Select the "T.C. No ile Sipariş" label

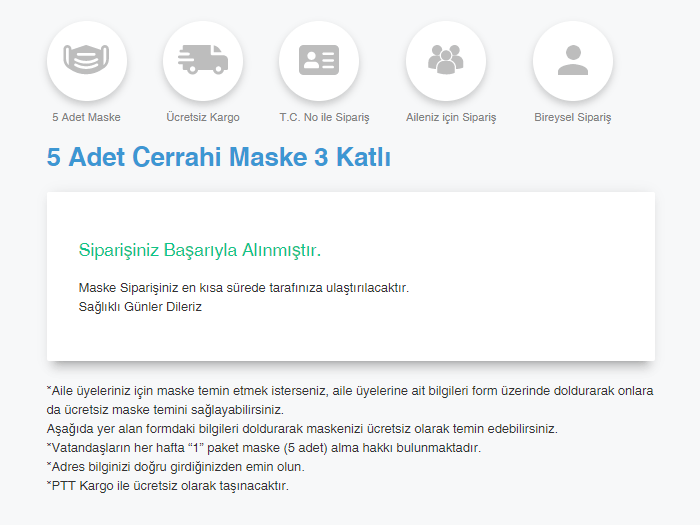[324, 117]
